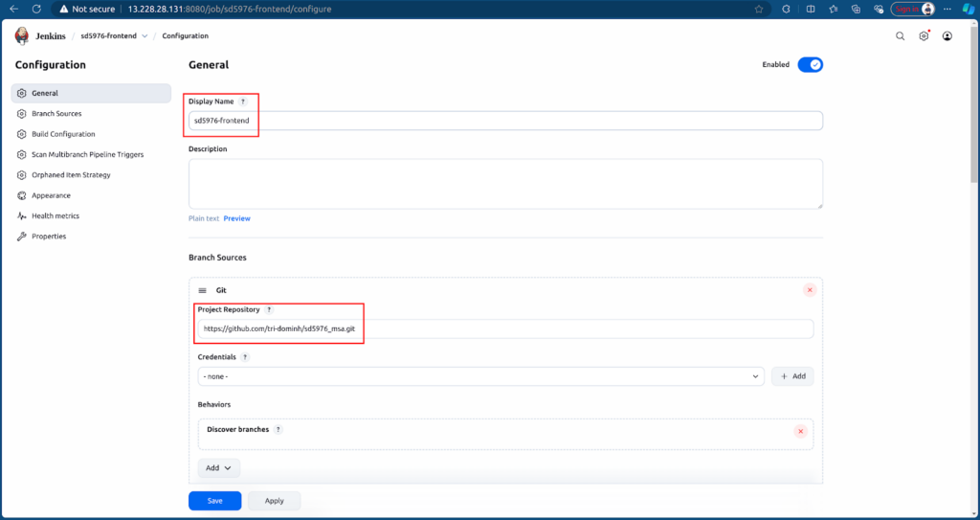Click the Save button
Image resolution: width=980 pixels, height=520 pixels.
[x=214, y=500]
